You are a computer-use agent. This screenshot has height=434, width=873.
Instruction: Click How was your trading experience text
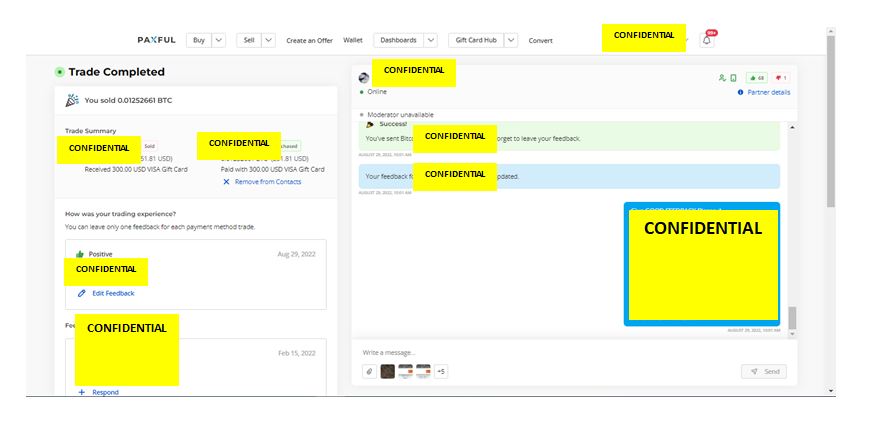[121, 214]
